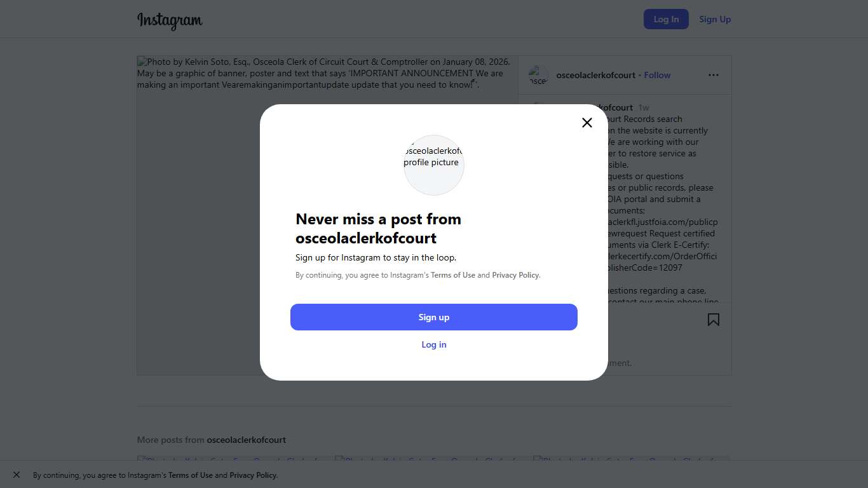The image size is (868, 488).
Task: Close the sign-up popup dialog
Action: point(587,123)
